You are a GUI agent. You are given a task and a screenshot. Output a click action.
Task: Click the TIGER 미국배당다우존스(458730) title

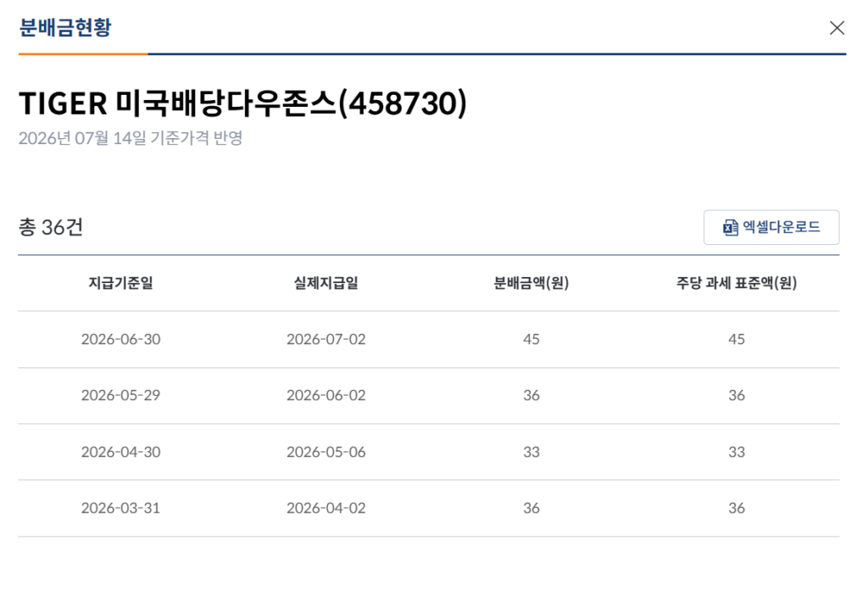243,103
